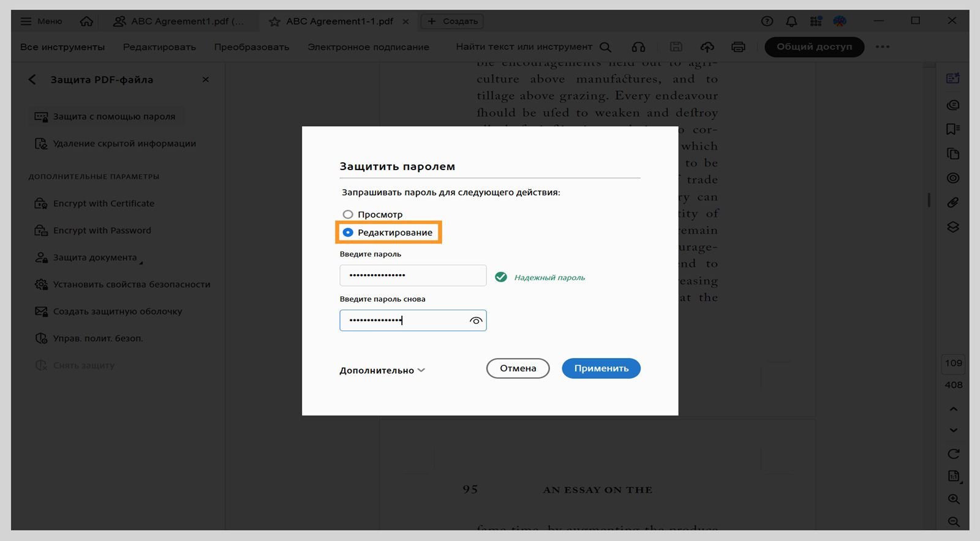Open the layers panel icon
Image resolution: width=980 pixels, height=541 pixels.
[x=953, y=227]
